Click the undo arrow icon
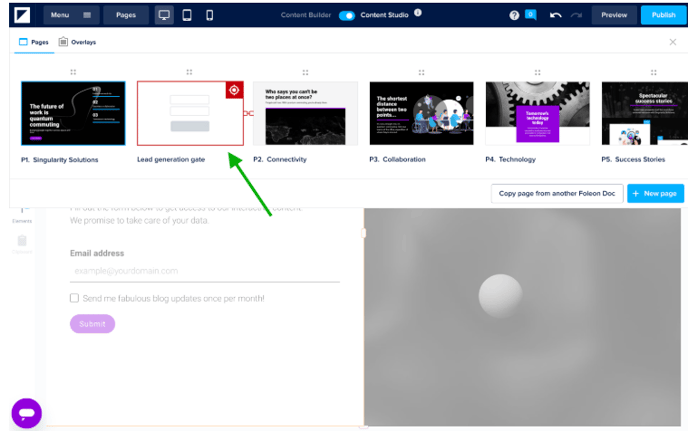688x431 pixels. pyautogui.click(x=556, y=15)
